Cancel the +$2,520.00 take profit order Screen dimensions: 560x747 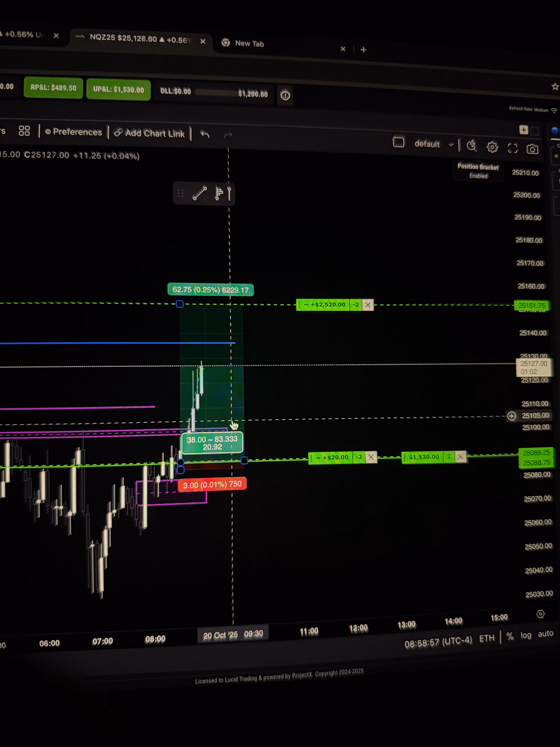click(368, 305)
